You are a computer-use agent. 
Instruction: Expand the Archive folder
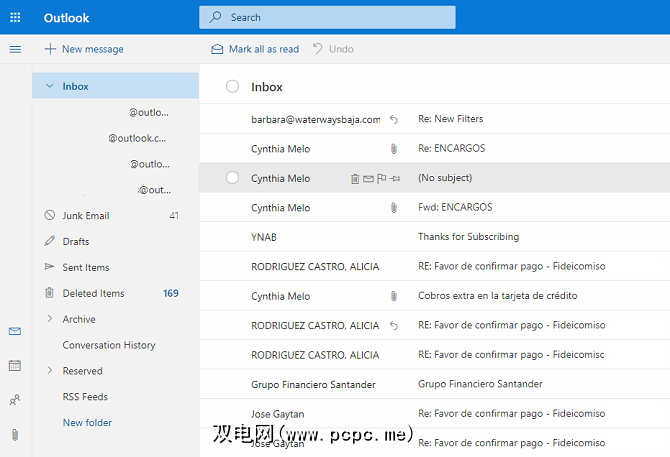[x=50, y=319]
